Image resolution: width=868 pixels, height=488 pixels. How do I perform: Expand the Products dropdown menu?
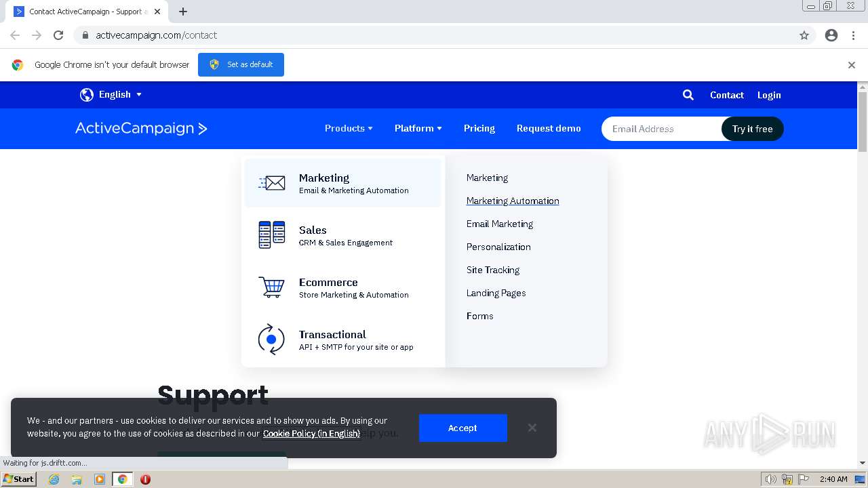[x=349, y=128]
